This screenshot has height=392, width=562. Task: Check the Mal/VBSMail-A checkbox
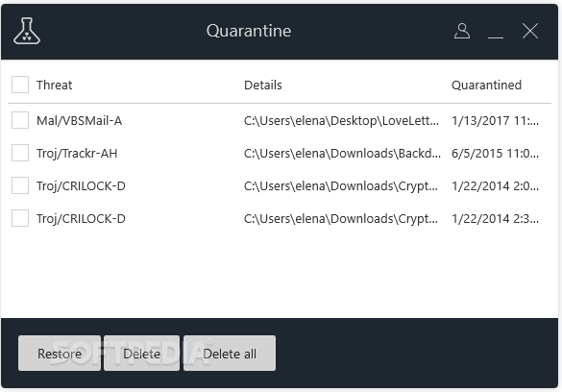(20, 120)
